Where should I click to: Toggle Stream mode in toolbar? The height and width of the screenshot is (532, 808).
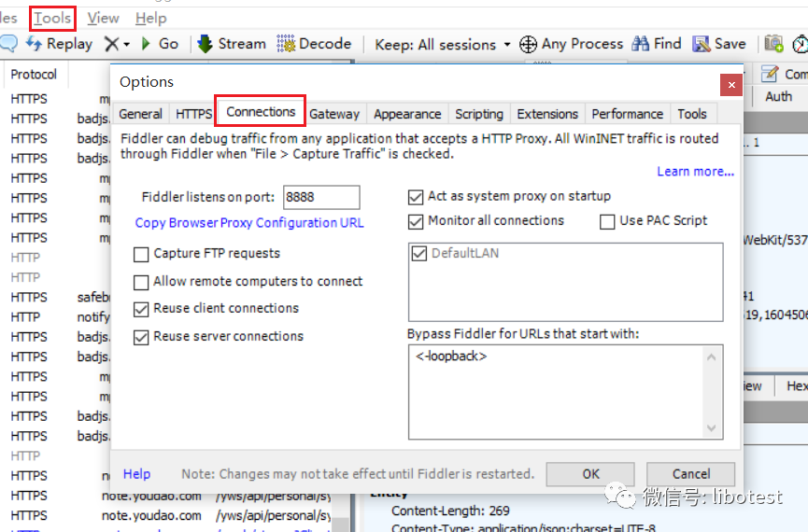(232, 44)
